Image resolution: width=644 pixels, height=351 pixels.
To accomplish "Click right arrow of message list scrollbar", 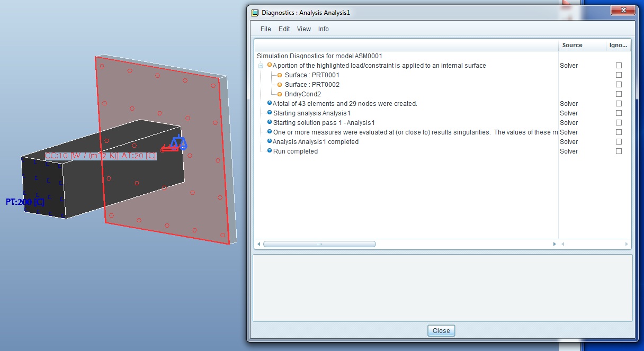I will [x=554, y=244].
